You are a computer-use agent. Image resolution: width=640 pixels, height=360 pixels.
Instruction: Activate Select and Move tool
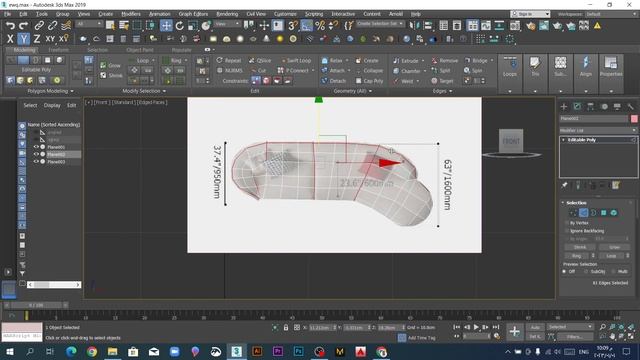tap(166, 26)
